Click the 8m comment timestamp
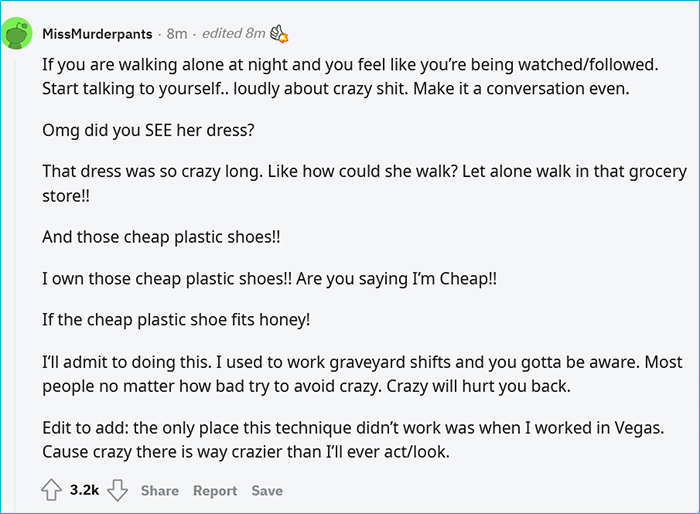 [177, 34]
